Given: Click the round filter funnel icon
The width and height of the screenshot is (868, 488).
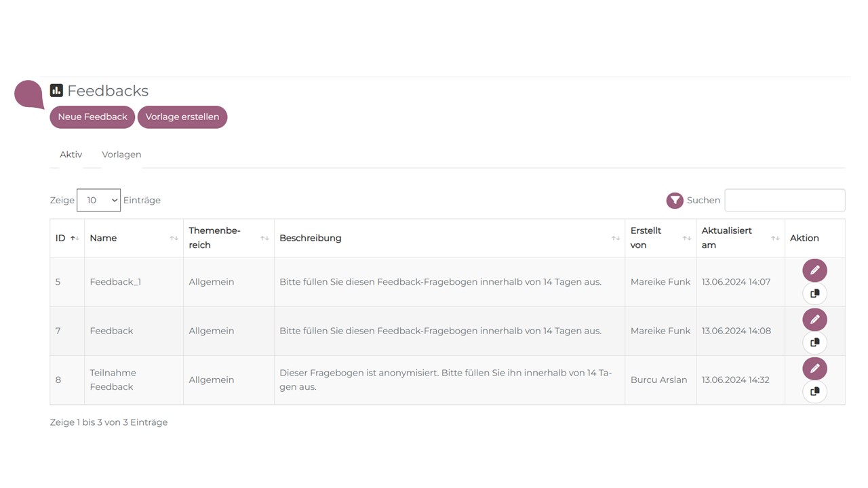Looking at the screenshot, I should pos(675,200).
